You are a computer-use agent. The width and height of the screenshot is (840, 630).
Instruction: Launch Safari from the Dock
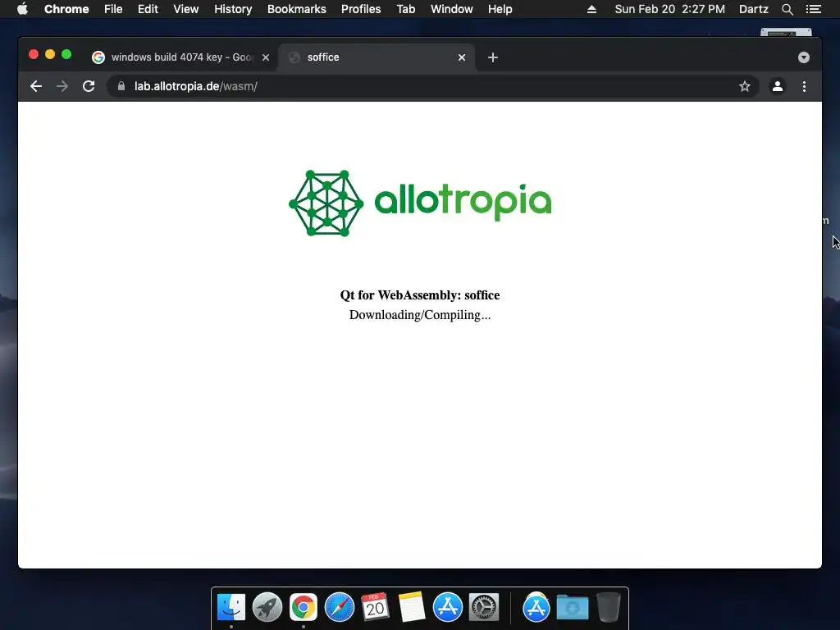click(339, 607)
